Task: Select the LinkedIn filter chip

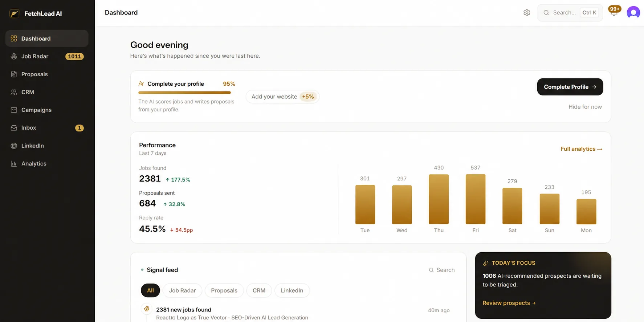Action: pos(292,290)
